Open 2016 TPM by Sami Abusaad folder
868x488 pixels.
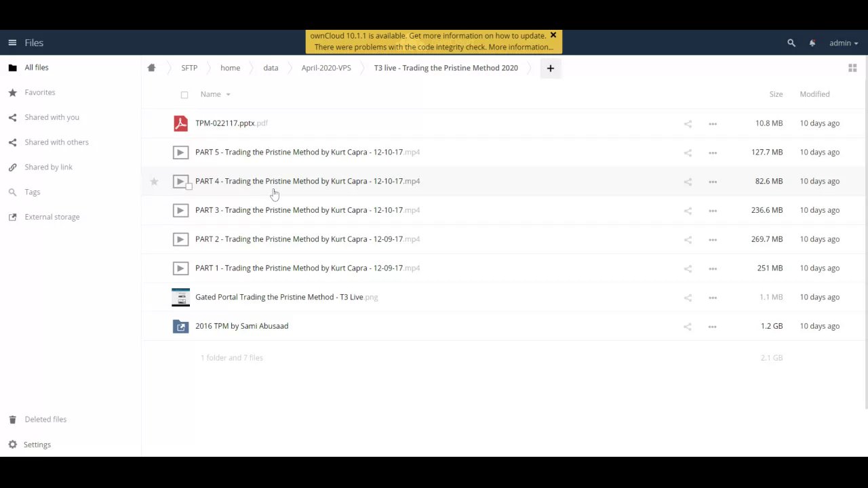pos(241,326)
